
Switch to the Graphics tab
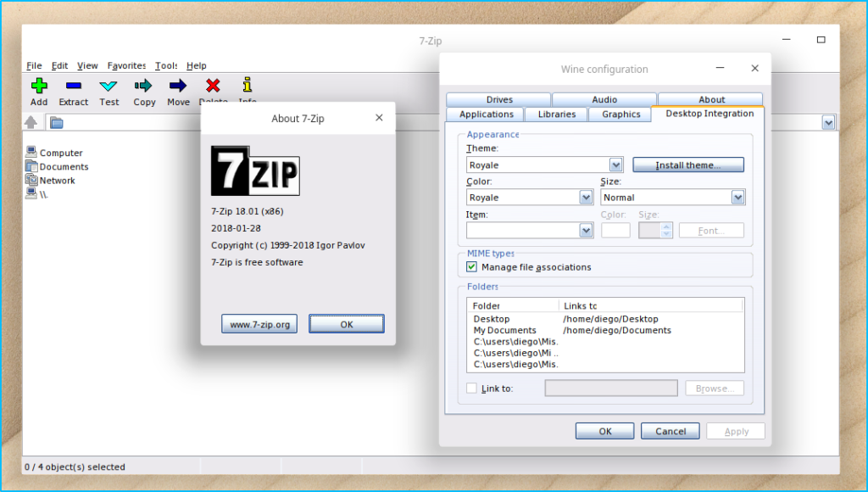pyautogui.click(x=620, y=115)
